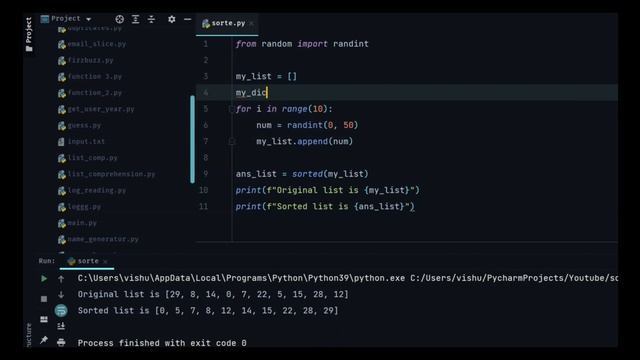Jump down the stack trace in Run console

(x=61, y=294)
